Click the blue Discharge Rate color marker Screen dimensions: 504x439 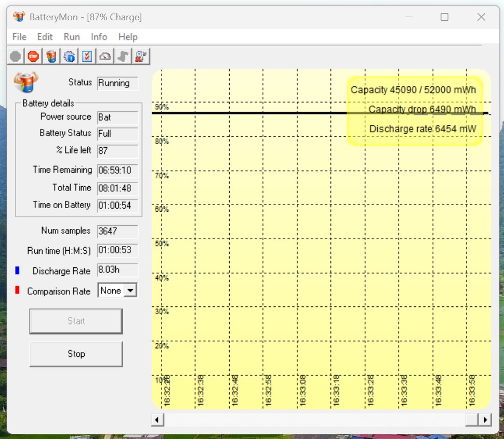click(17, 270)
